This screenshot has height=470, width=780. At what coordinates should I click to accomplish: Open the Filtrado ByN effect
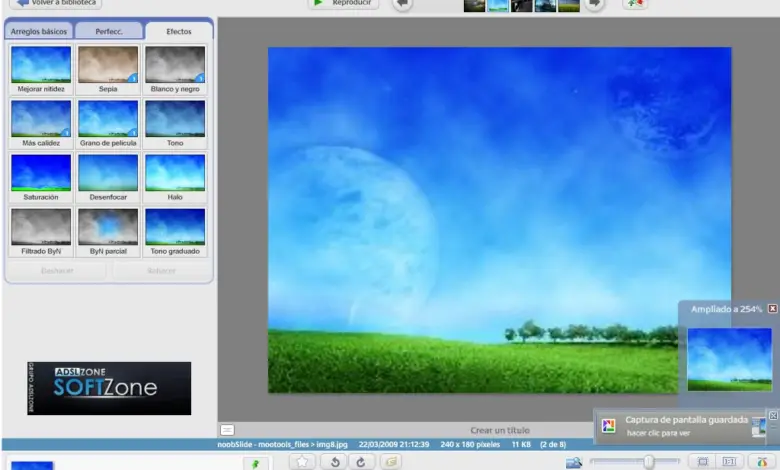pos(41,232)
